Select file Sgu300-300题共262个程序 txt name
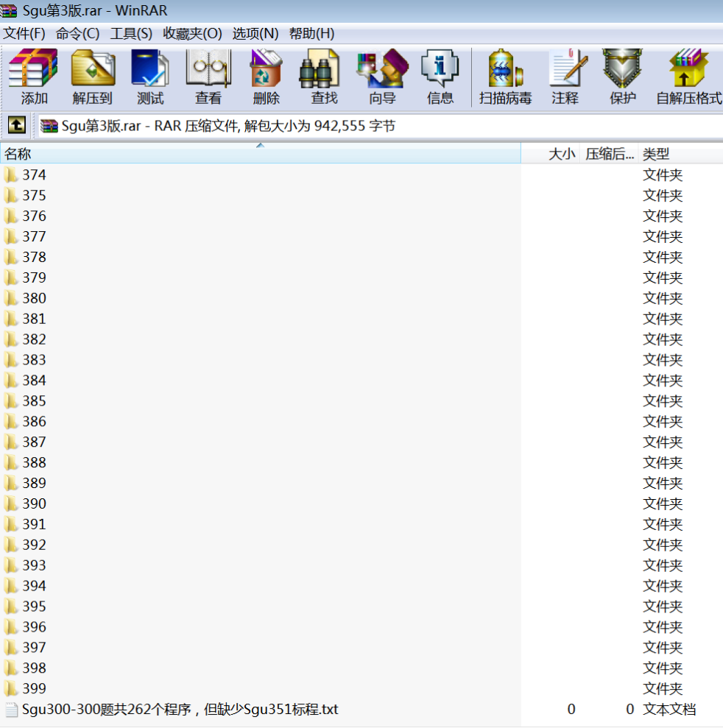 click(180, 710)
